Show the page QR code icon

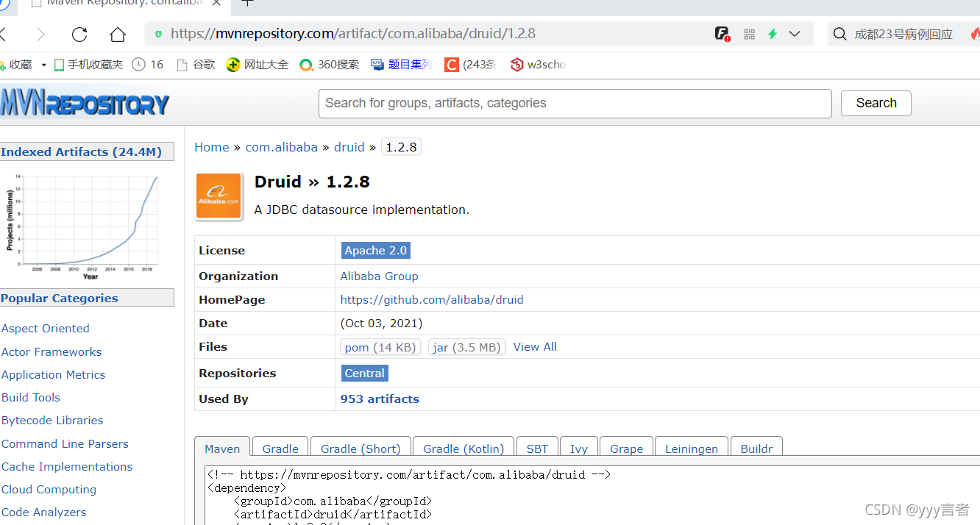click(750, 34)
